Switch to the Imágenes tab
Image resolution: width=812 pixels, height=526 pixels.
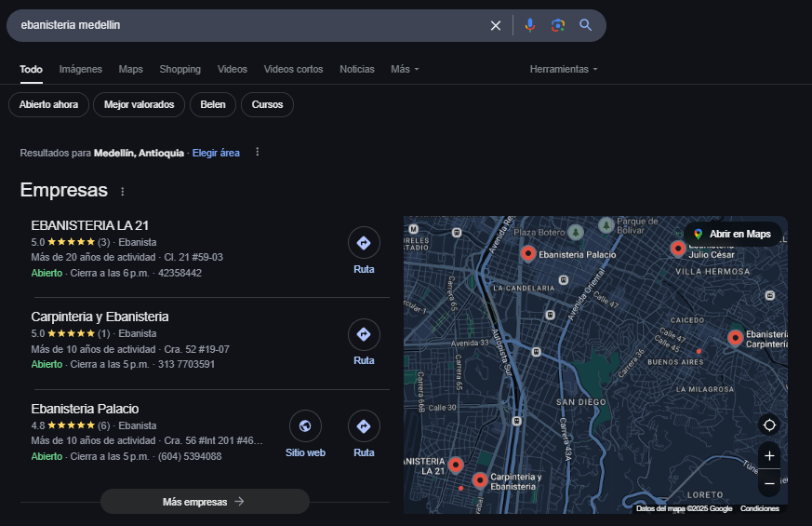(x=81, y=70)
